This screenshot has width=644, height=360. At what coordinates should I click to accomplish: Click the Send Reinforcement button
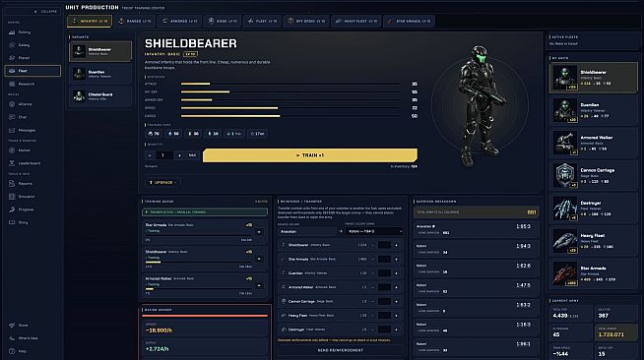point(340,350)
